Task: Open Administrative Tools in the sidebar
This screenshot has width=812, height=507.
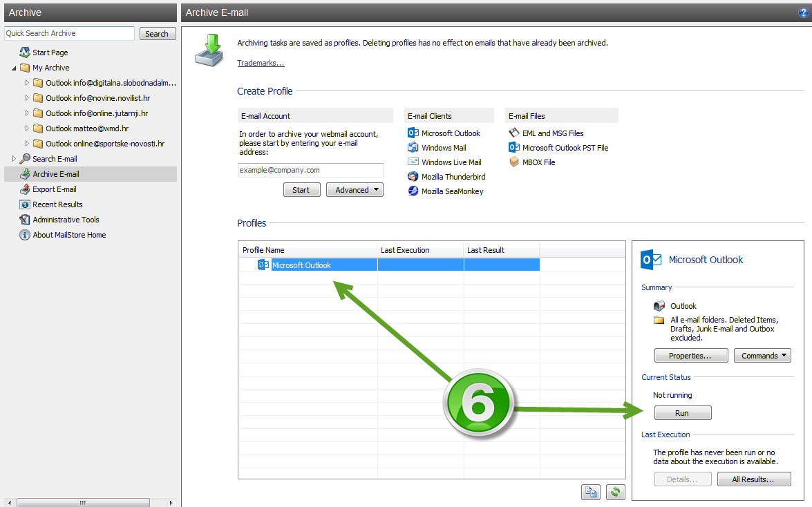Action: point(66,220)
